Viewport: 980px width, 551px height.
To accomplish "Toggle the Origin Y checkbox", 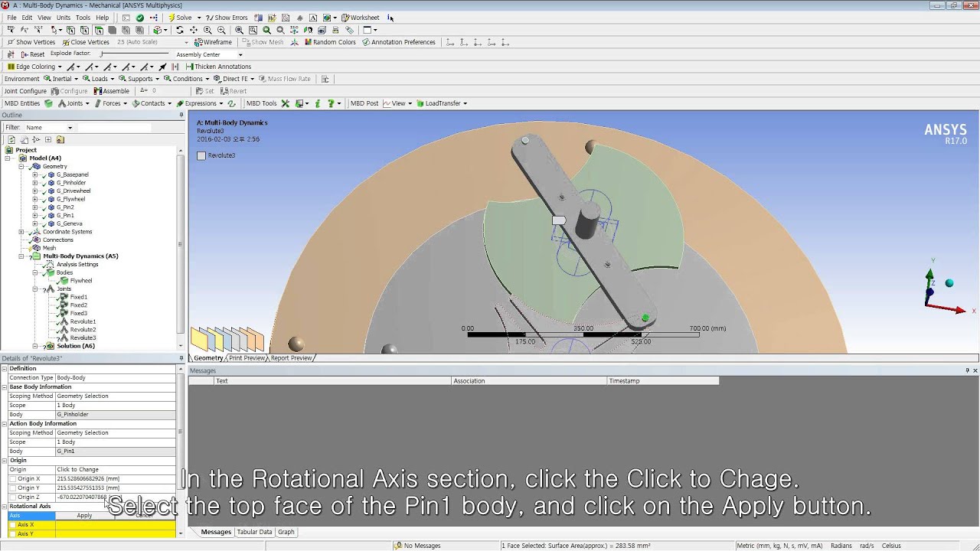I will (x=12, y=488).
